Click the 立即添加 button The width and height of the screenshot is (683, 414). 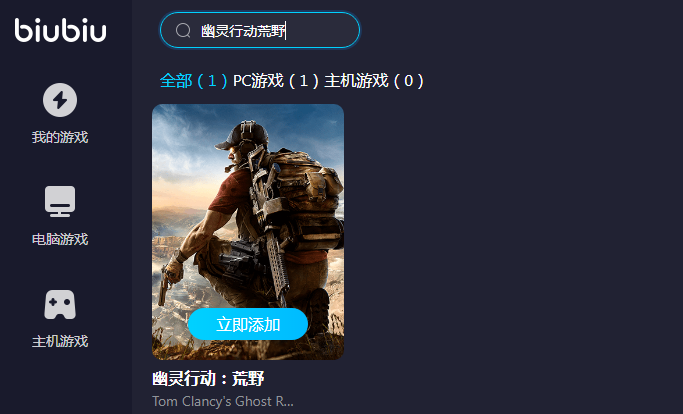pos(248,324)
